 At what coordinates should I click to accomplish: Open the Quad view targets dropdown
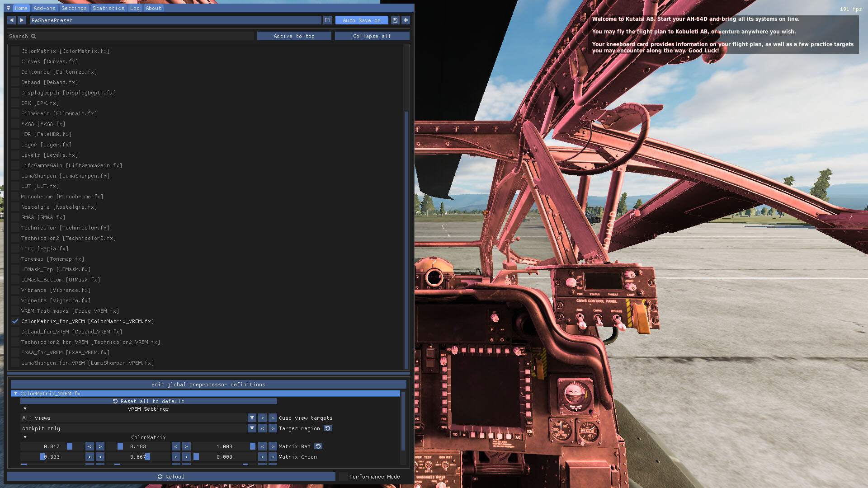point(252,418)
